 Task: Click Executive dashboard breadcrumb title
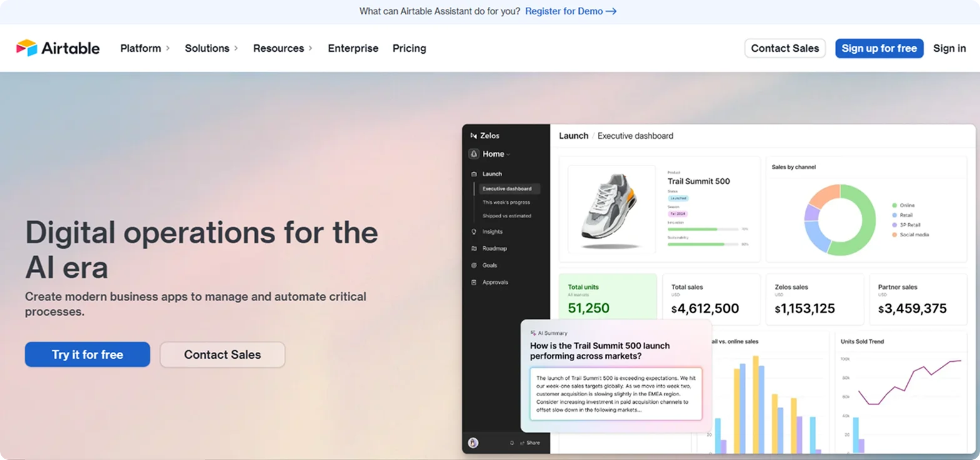(635, 136)
